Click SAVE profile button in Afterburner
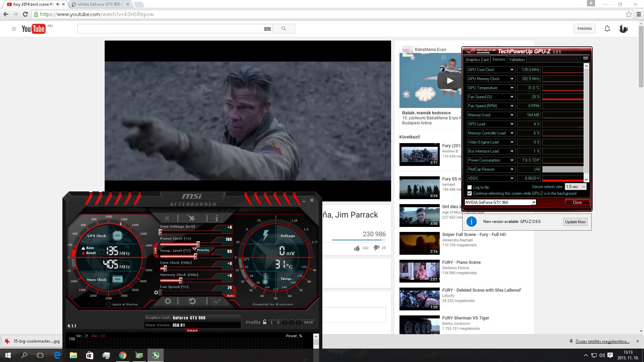The image size is (644, 362). (x=308, y=322)
